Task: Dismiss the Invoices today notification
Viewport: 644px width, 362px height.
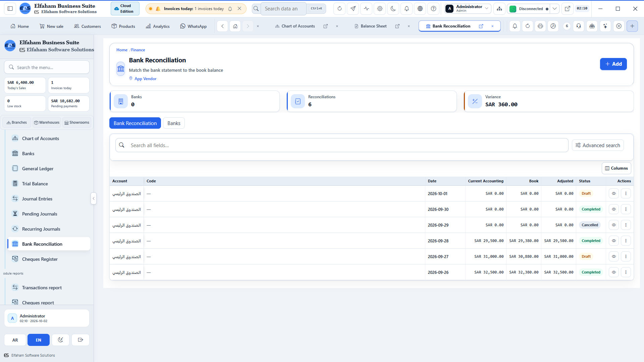Action: pyautogui.click(x=239, y=9)
